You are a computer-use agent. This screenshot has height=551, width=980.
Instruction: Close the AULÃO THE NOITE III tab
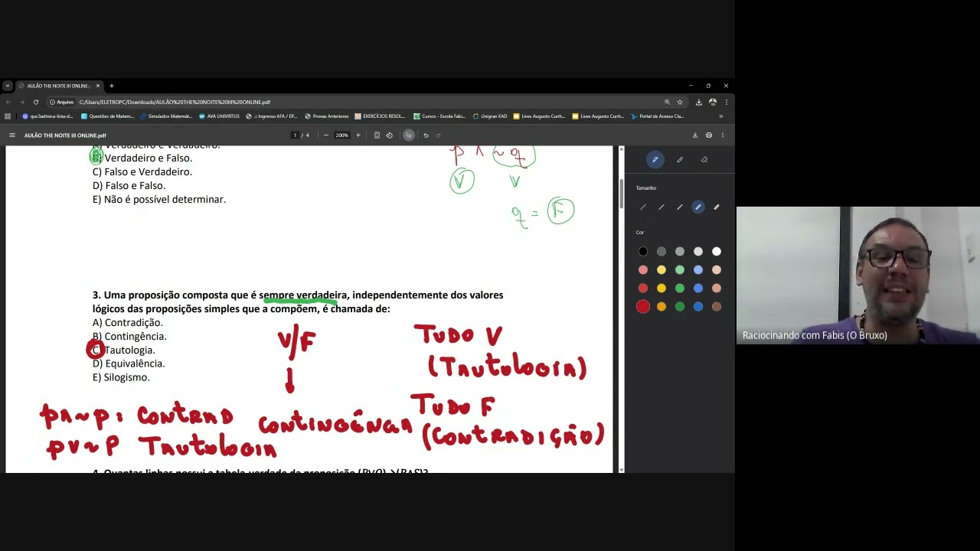pyautogui.click(x=97, y=86)
